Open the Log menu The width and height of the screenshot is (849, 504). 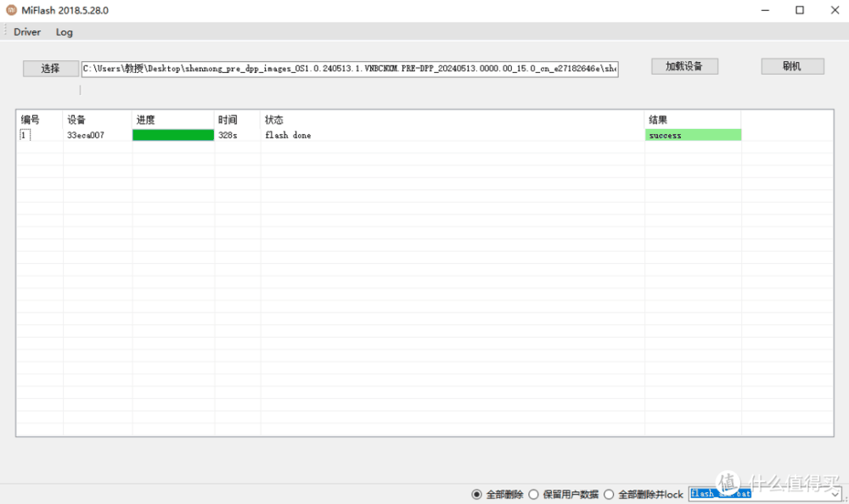pos(64,31)
